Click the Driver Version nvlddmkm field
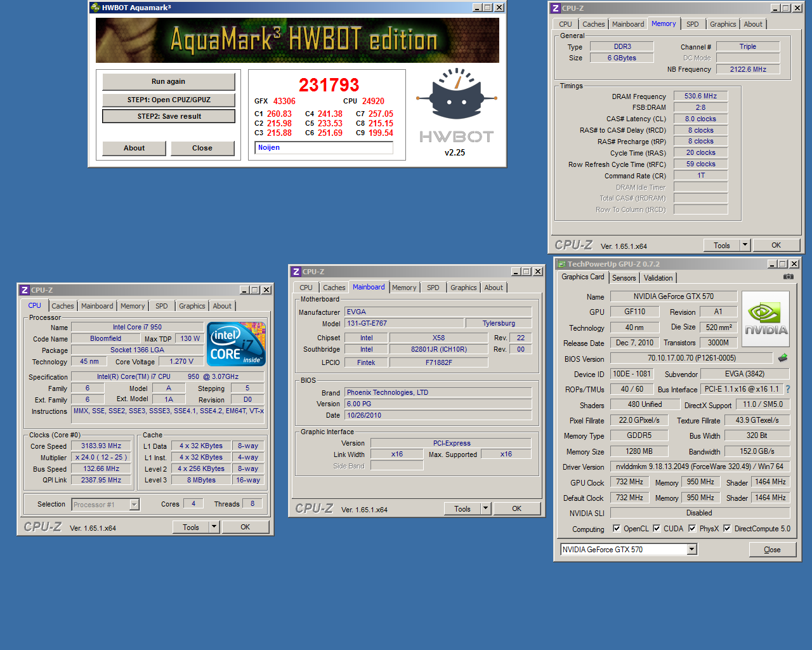Viewport: 812px width, 650px height. point(700,467)
